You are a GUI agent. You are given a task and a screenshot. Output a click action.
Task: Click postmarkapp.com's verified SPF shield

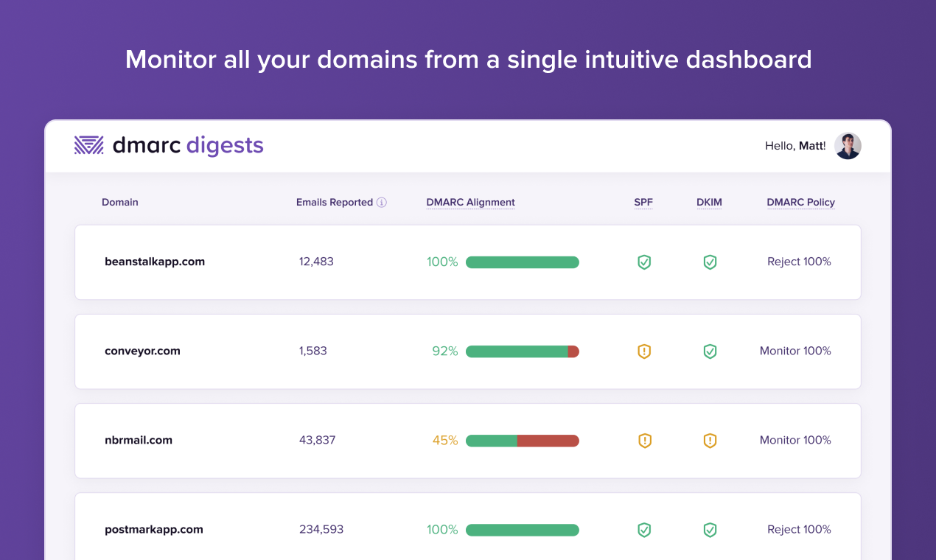pos(644,530)
